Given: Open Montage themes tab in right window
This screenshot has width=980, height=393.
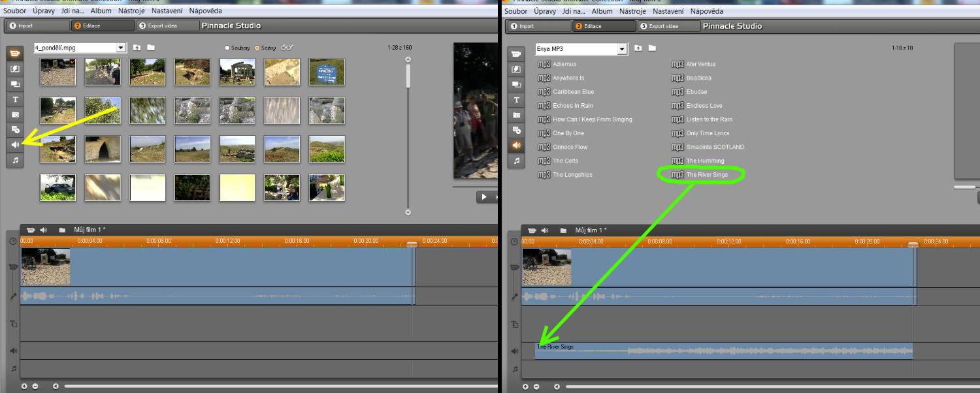Looking at the screenshot, I should [516, 85].
